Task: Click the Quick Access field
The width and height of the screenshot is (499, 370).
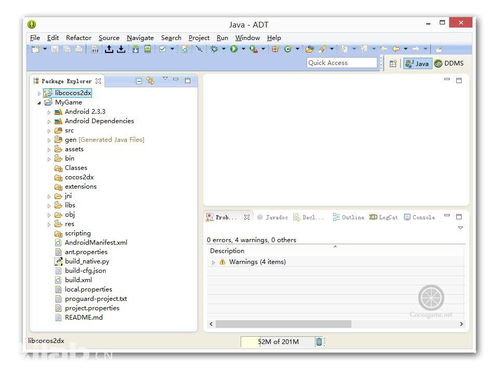Action: point(342,63)
